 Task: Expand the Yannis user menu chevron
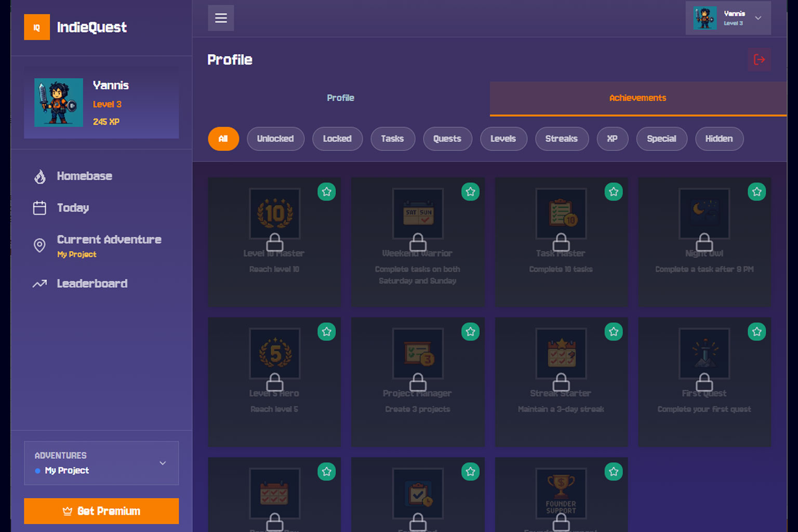tap(758, 18)
